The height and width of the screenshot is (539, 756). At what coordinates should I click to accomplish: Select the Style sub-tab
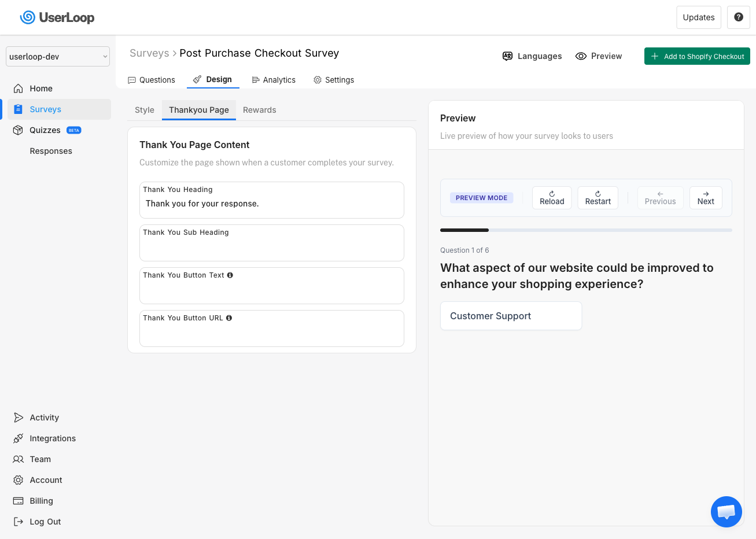tap(145, 110)
